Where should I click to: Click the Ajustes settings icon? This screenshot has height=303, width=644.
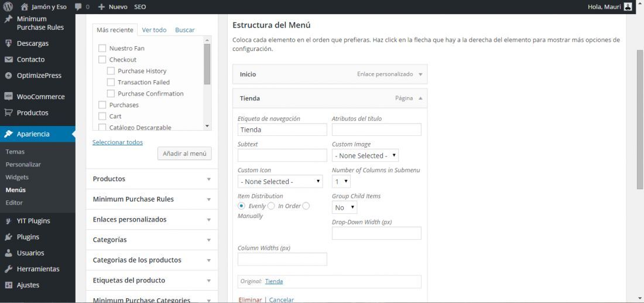pyautogui.click(x=8, y=285)
